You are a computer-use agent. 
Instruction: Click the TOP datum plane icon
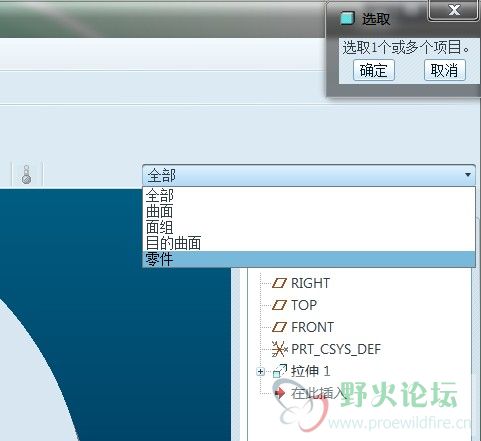[279, 305]
